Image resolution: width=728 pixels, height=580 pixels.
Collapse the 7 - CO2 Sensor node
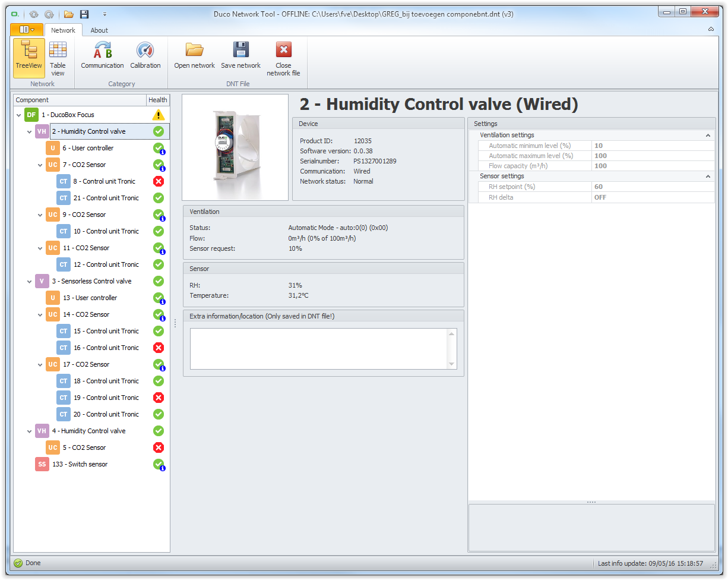[40, 165]
